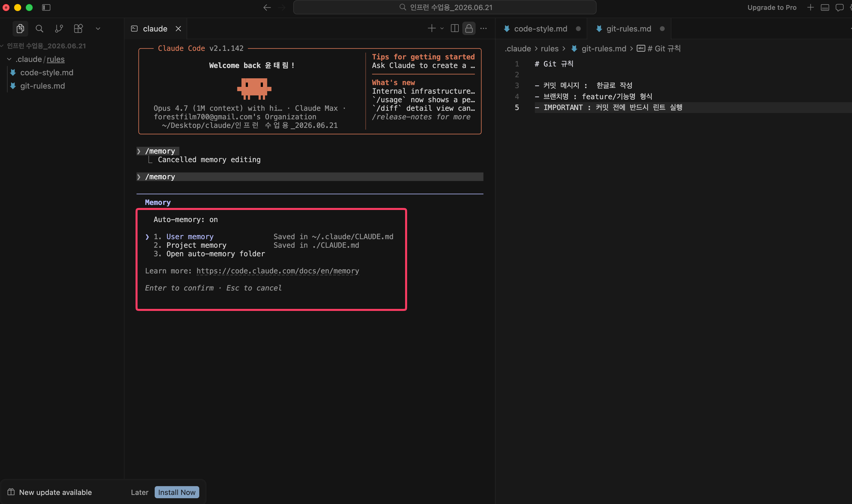Open the new-terminal chevron dropdown
This screenshot has height=504, width=852.
(442, 28)
